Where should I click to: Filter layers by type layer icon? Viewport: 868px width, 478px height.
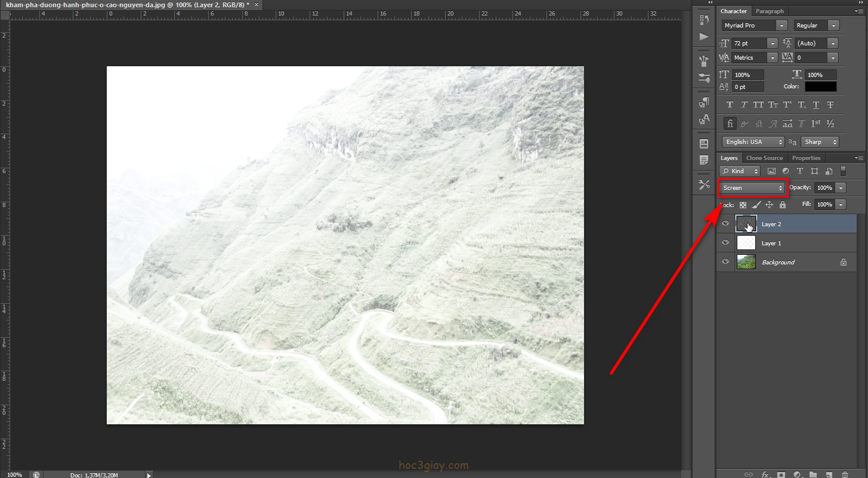[800, 171]
